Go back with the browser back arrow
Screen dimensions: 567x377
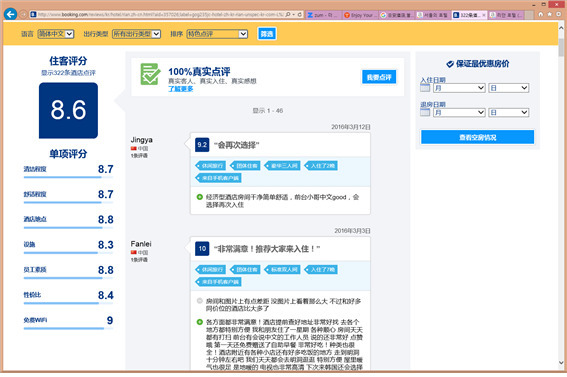[10, 14]
